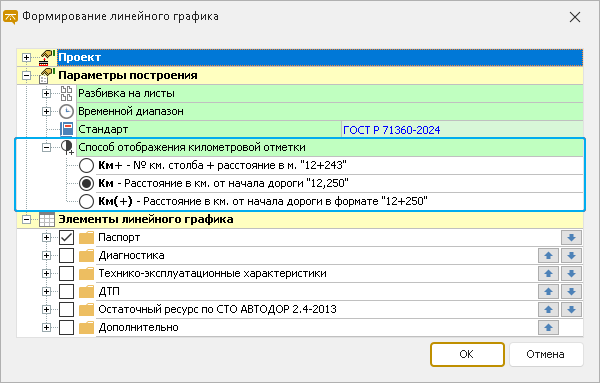Move Технико-эксплуатационные характеристики down
This screenshot has height=383, width=600.
pyautogui.click(x=571, y=274)
